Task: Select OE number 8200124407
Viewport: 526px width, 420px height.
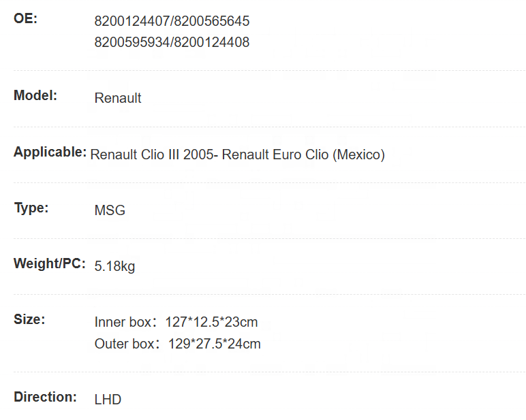Action: point(131,21)
